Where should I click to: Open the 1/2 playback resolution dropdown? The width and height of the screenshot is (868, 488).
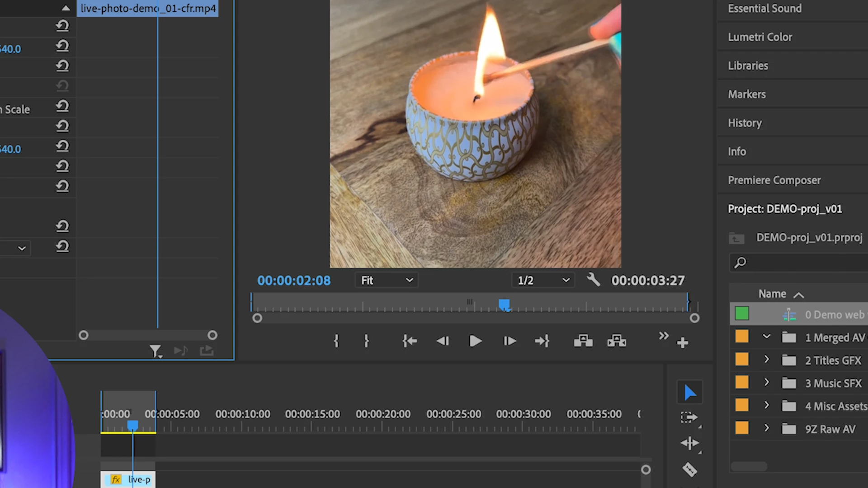(x=543, y=281)
